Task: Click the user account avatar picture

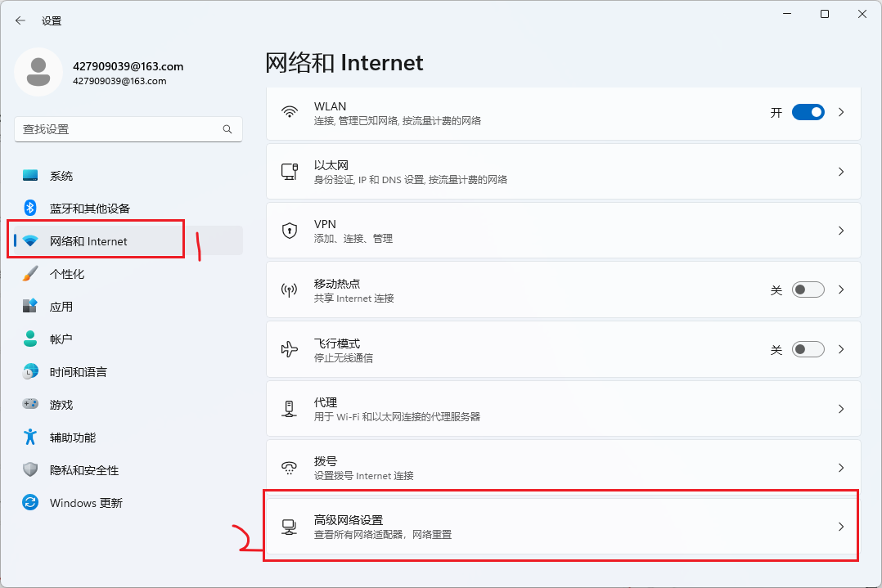Action: [x=38, y=72]
